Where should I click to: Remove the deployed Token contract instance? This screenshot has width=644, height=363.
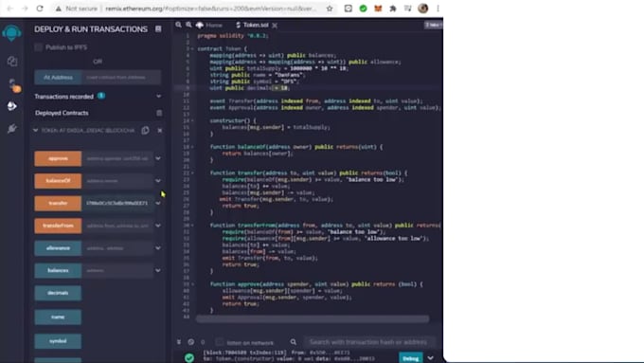coord(160,130)
